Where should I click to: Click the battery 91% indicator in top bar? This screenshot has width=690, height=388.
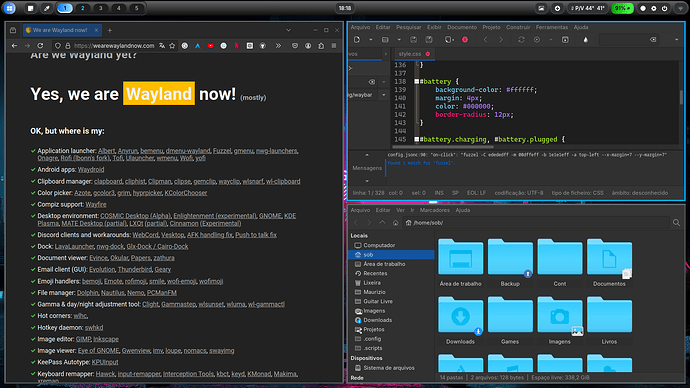pyautogui.click(x=622, y=8)
